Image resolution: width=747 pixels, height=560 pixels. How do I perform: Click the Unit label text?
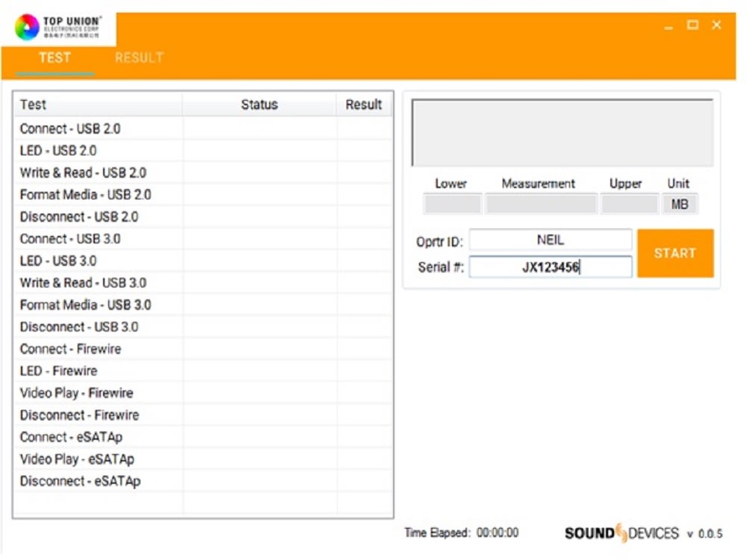pos(678,184)
